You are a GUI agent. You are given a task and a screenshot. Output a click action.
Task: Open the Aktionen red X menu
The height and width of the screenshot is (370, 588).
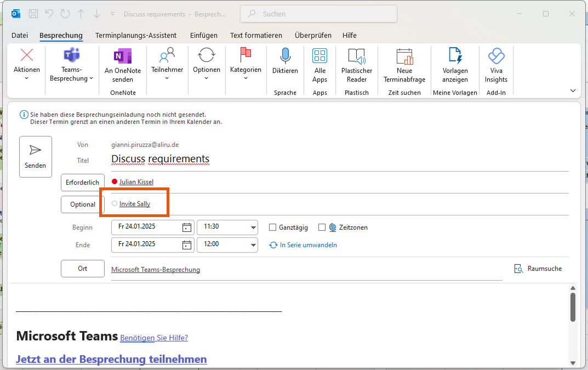pos(27,64)
